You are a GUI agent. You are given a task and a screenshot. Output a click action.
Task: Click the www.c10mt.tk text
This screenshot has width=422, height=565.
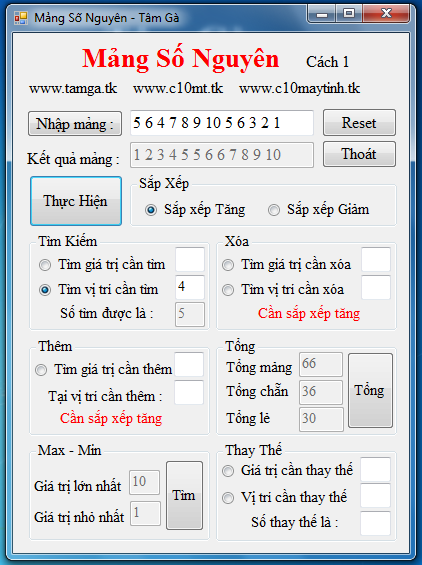[x=178, y=89]
